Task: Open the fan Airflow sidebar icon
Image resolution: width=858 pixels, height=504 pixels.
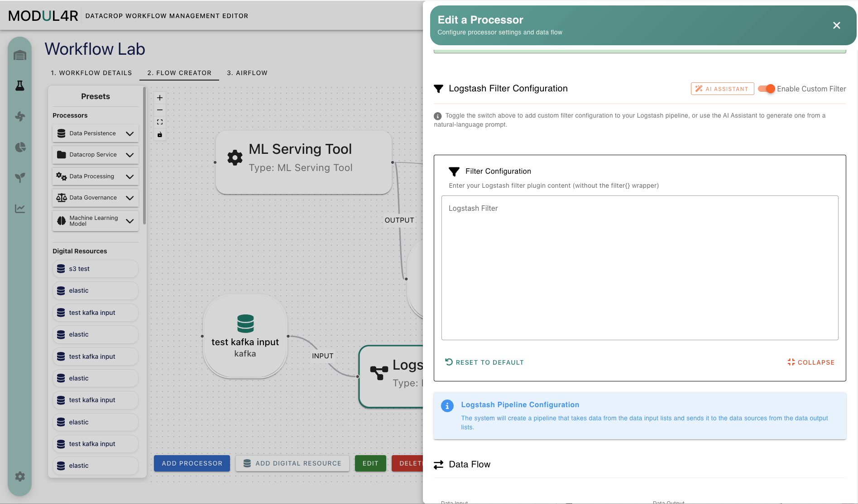Action: pyautogui.click(x=20, y=116)
